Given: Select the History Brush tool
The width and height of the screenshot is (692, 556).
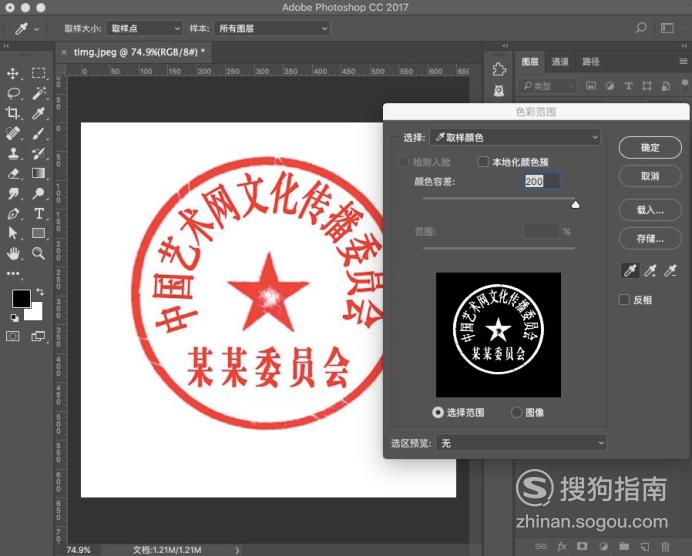Looking at the screenshot, I should pyautogui.click(x=38, y=154).
